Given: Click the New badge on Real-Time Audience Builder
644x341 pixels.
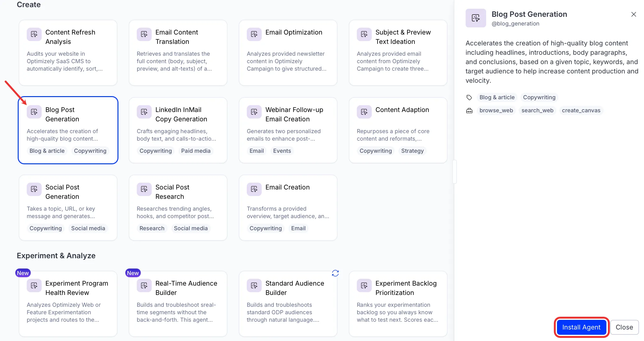Looking at the screenshot, I should pos(133,273).
